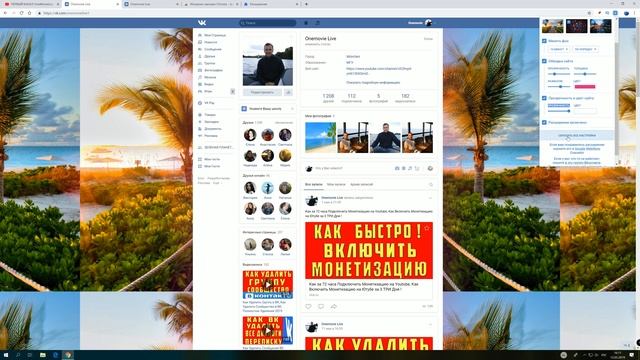The height and width of the screenshot is (360, 640).
Task: Click the 1 208 друзей counter
Action: (328, 98)
